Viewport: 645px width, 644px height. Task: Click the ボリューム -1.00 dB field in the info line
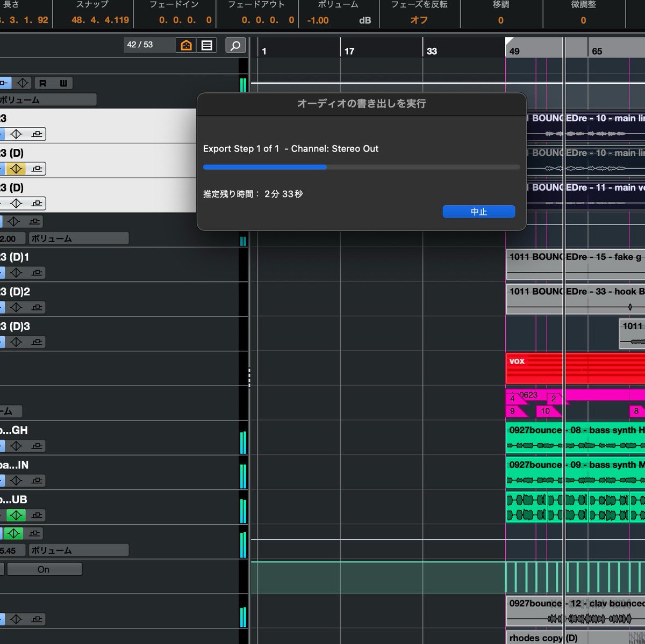(338, 20)
